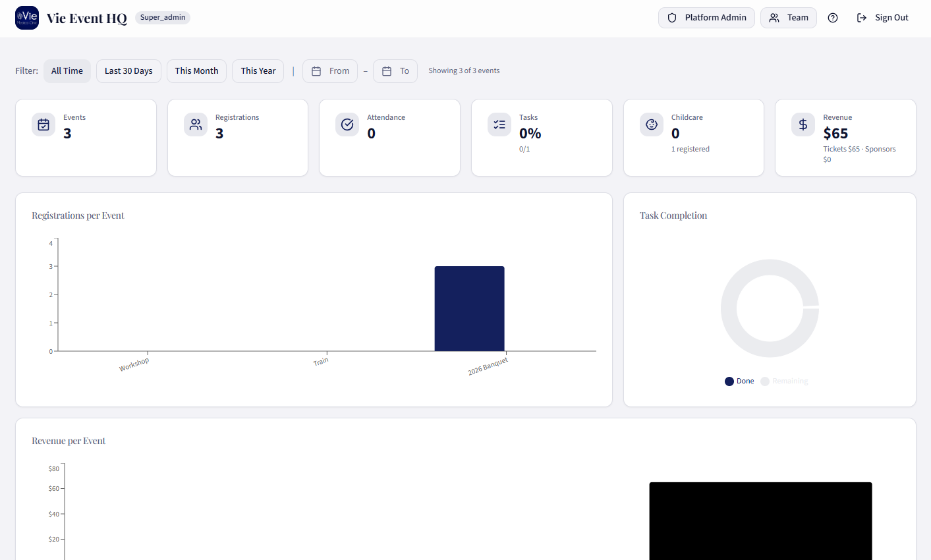Viewport: 931px width, 560px height.
Task: Open the Team page
Action: (789, 18)
